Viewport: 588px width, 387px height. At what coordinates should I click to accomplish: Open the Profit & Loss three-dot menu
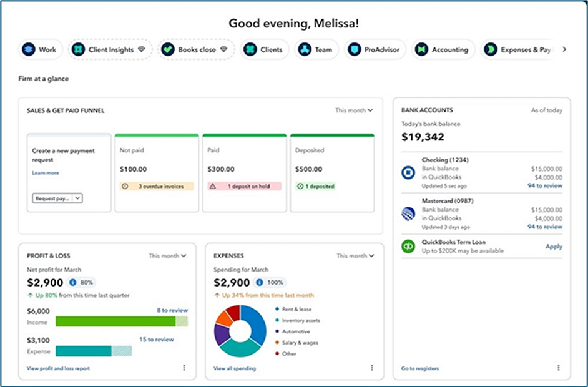tap(184, 368)
